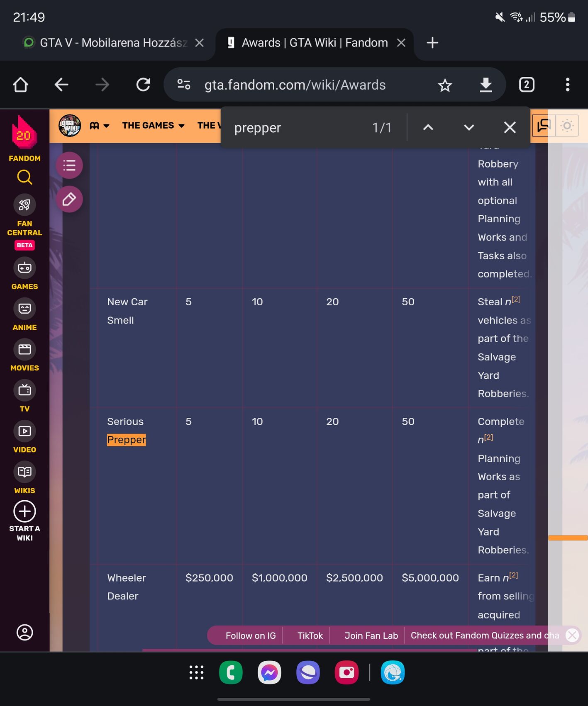Open footnote [2] in the Wheeler Dealer row
This screenshot has width=588, height=706.
point(513,575)
